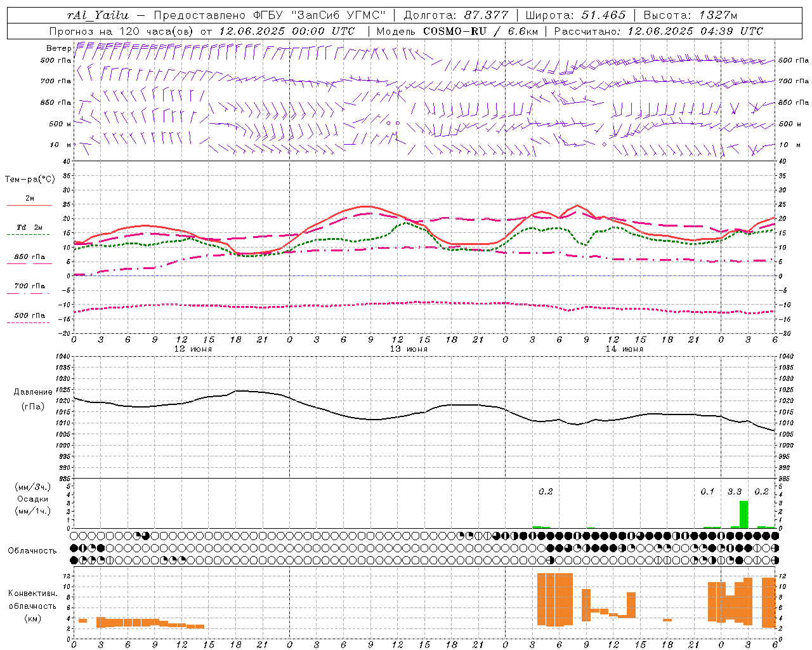The height and width of the screenshot is (650, 812).
Task: Click the 'Конвективн.' convective cloud label
Action: (x=32, y=594)
